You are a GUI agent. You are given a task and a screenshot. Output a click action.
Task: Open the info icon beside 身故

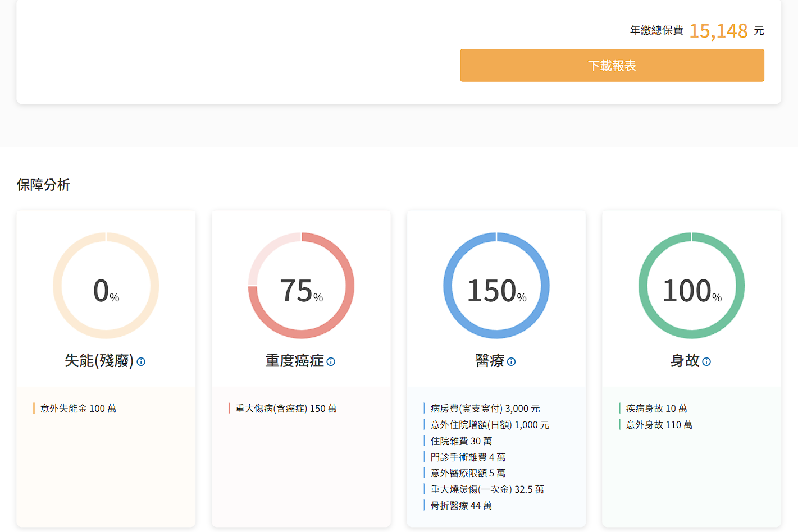coord(706,362)
